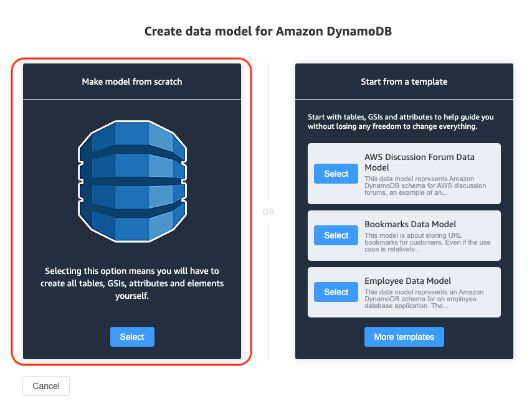Hit Select beside Employee Data Model
Viewport: 532px width, 404px height.
336,292
